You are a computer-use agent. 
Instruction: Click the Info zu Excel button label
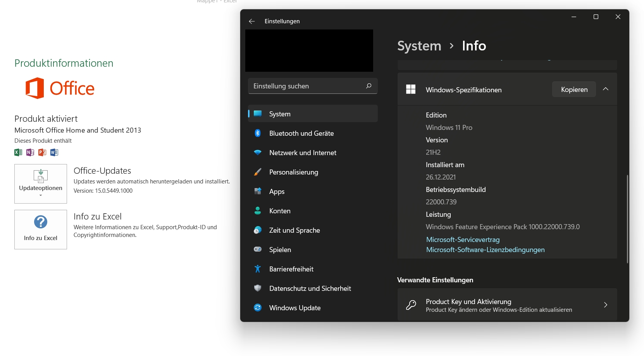41,238
